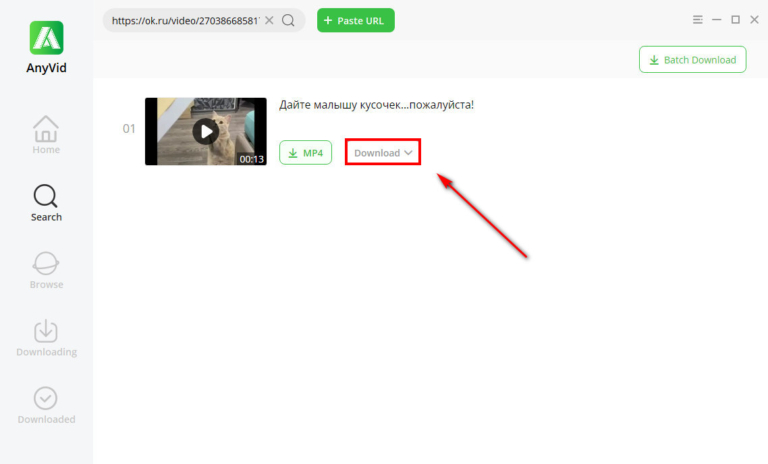
Task: Close the AnyVid window
Action: [x=752, y=20]
